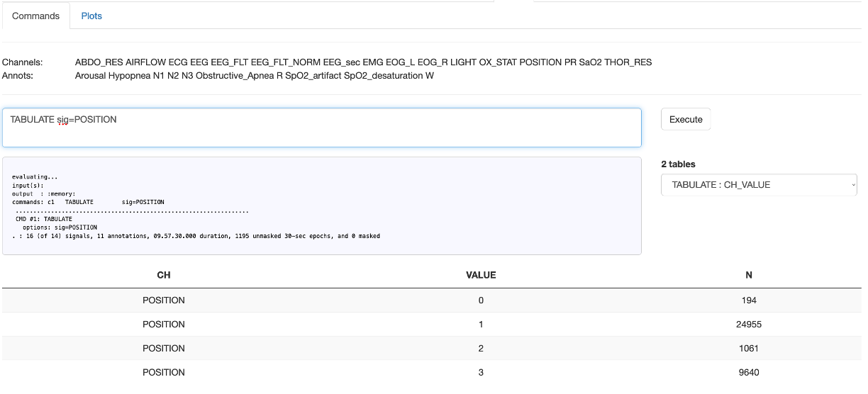Click inside the evaluating console output panel
This screenshot has width=868, height=394.
pyautogui.click(x=321, y=206)
